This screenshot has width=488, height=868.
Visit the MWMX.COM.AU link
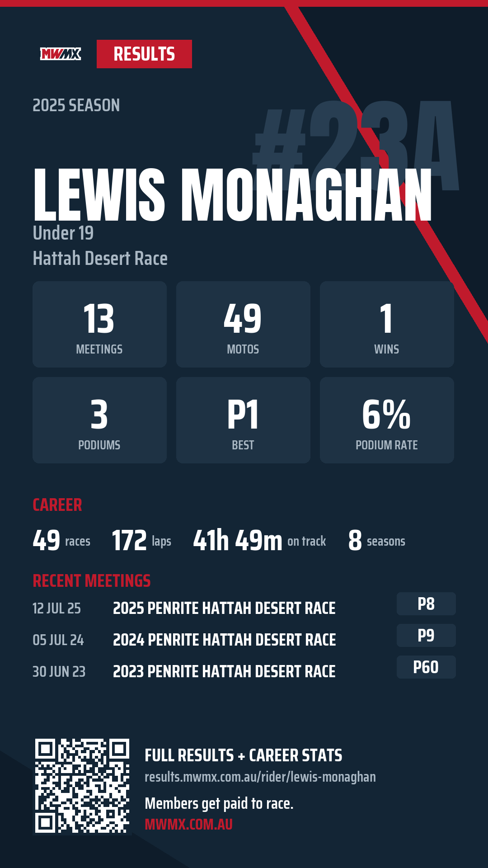pyautogui.click(x=188, y=824)
